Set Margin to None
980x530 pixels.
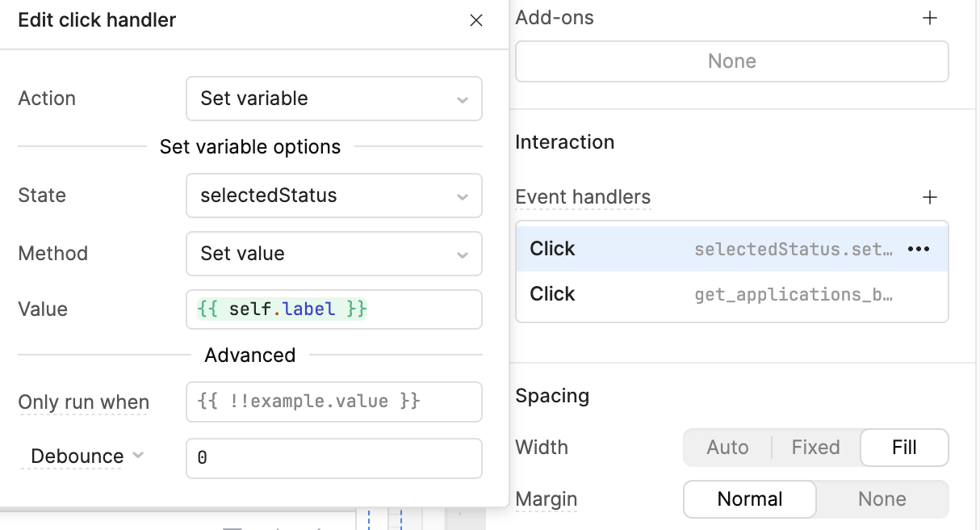click(x=882, y=499)
